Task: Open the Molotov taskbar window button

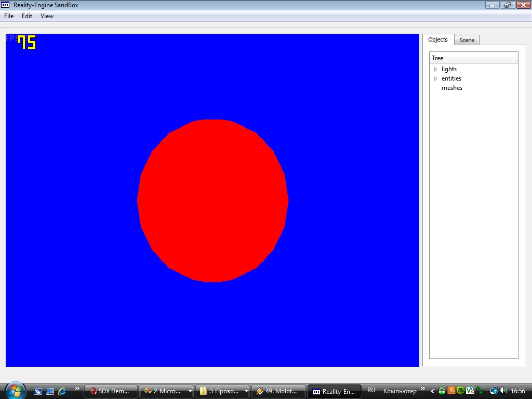Action: click(278, 391)
